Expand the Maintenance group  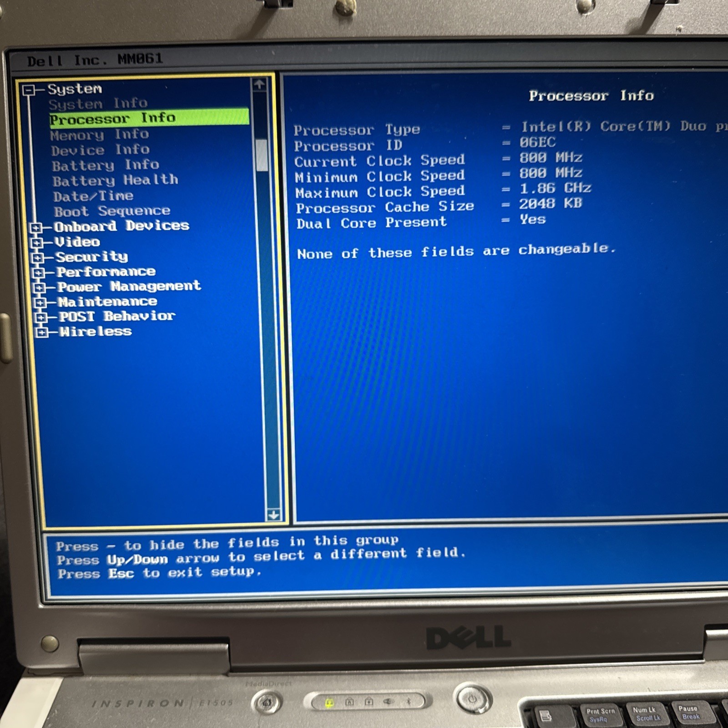[40, 303]
